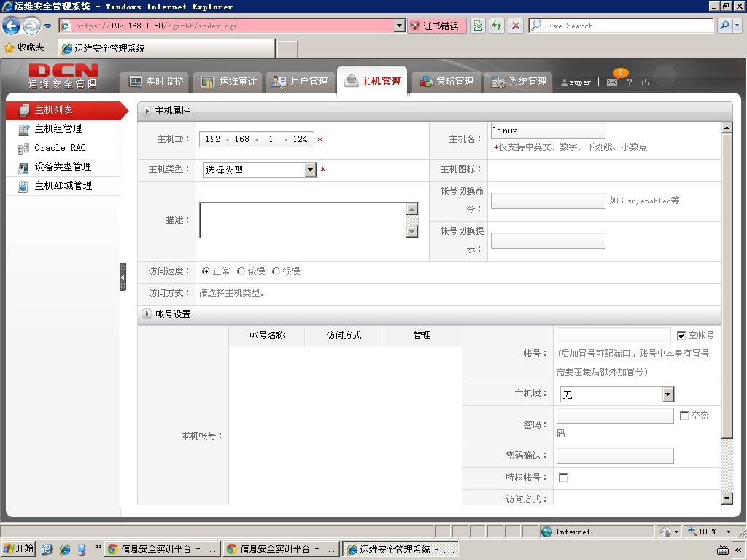Image resolution: width=747 pixels, height=560 pixels.
Task: Open the 主机域 dropdown
Action: coord(617,394)
